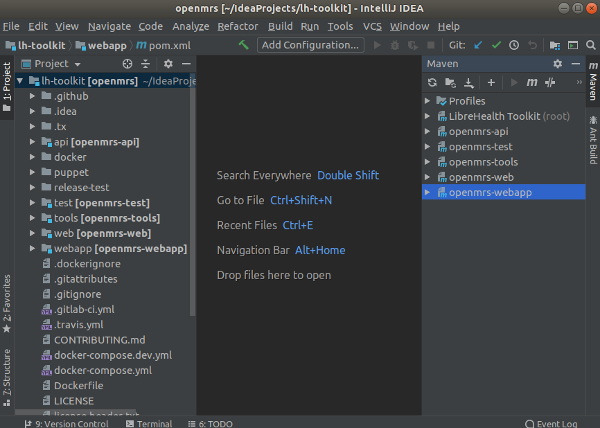Open 9: Version Control tool window
This screenshot has height=428, width=600.
(x=67, y=423)
